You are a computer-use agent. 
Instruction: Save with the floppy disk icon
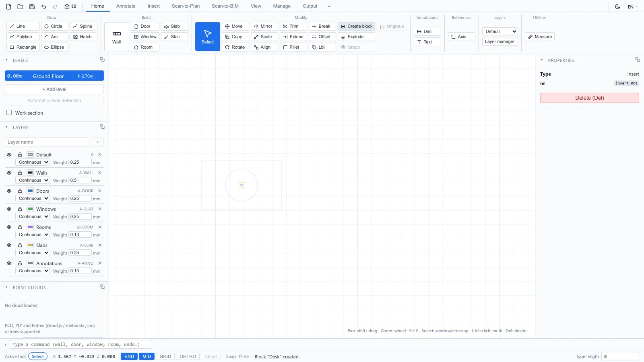pyautogui.click(x=32, y=6)
